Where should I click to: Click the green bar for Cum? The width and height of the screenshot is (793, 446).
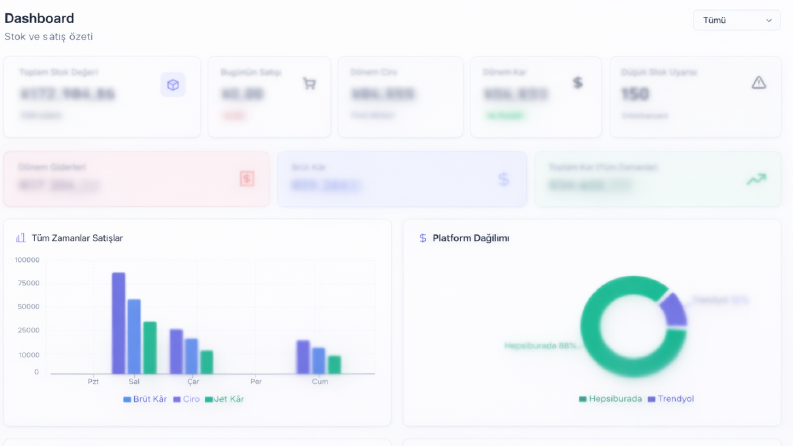(x=334, y=365)
